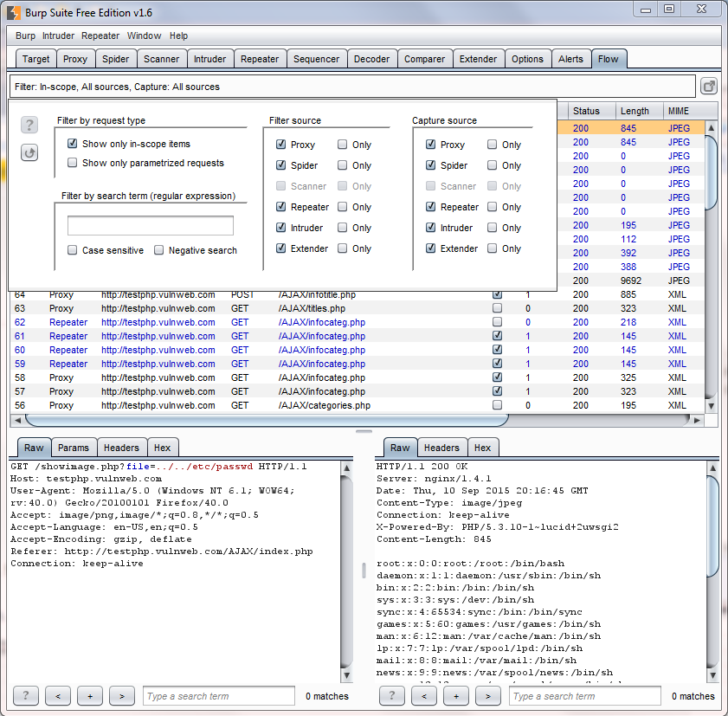
Task: Open the request Headers tab
Action: [x=121, y=448]
